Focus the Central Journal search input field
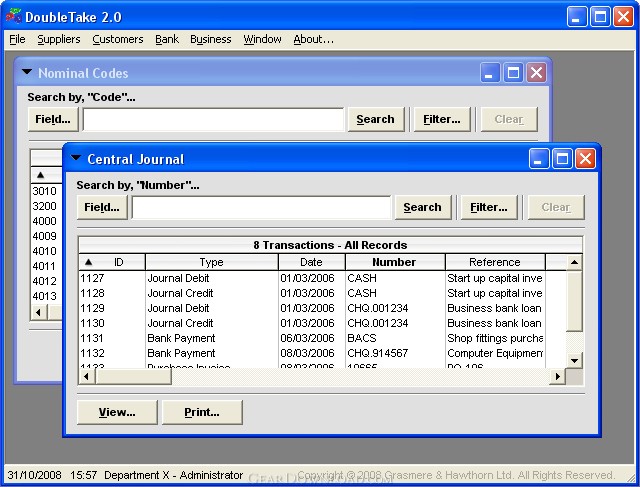The height and width of the screenshot is (487, 640). coord(261,207)
